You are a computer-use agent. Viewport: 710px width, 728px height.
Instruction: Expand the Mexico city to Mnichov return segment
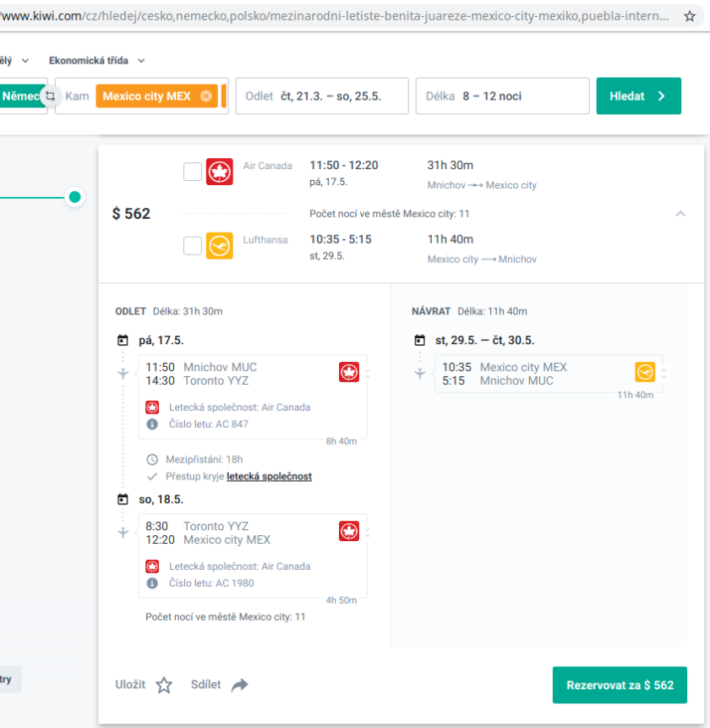click(664, 374)
